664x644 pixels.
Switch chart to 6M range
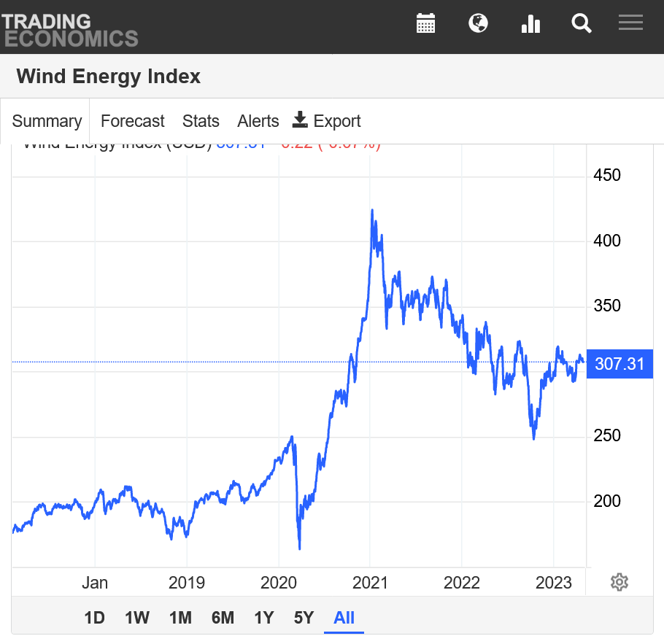click(x=223, y=618)
